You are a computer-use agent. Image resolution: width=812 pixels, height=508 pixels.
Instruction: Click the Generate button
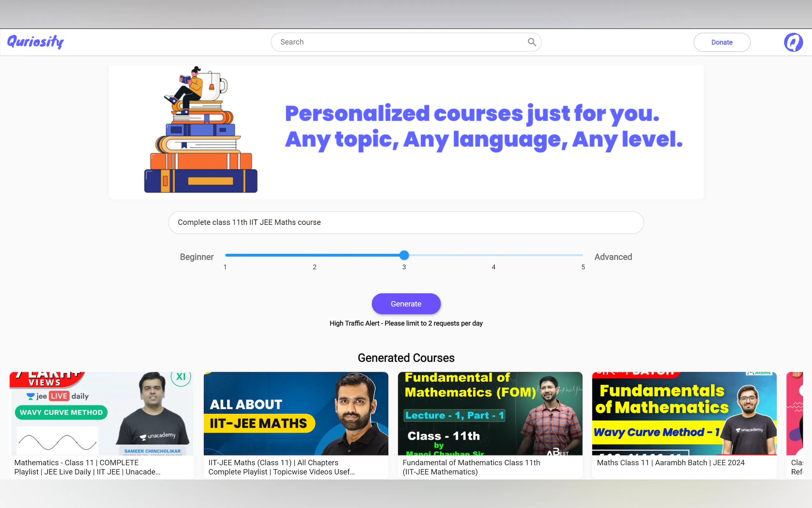[406, 304]
